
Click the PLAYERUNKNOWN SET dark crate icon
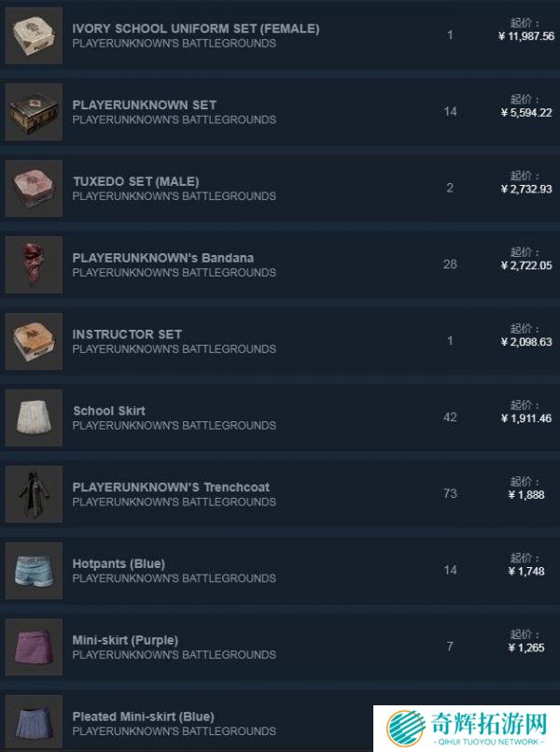click(x=34, y=112)
